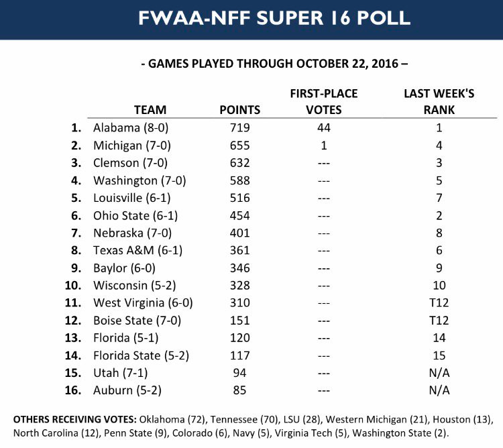Click Michigan (7-0) in the team list
This screenshot has width=503, height=448.
(132, 146)
